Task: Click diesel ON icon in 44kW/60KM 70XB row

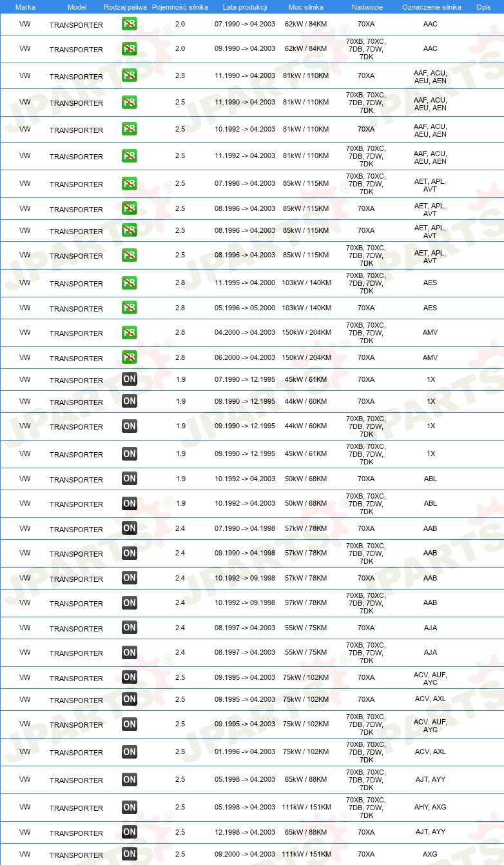Action: click(x=129, y=426)
